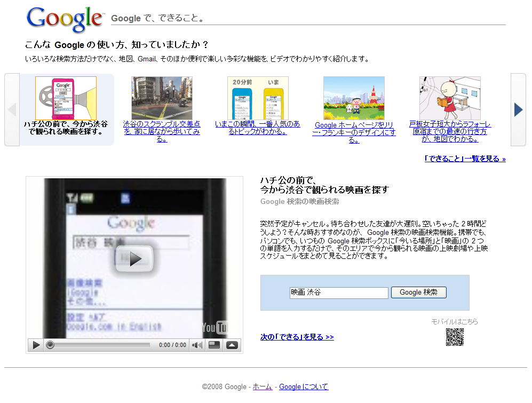Open the 20分前 / いま trending topics thumbnail
Screen dimensions: 532x403
[x=258, y=98]
